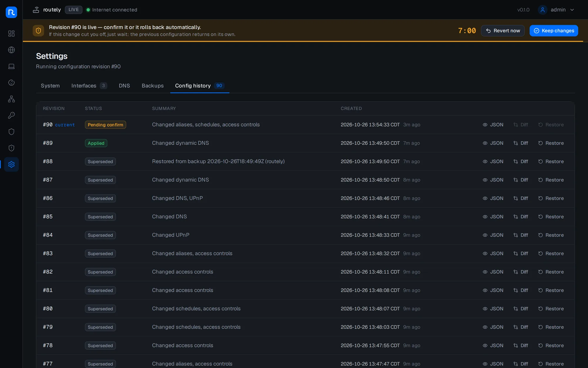The height and width of the screenshot is (368, 588).
Task: Click the LIVE status badge
Action: (73, 10)
